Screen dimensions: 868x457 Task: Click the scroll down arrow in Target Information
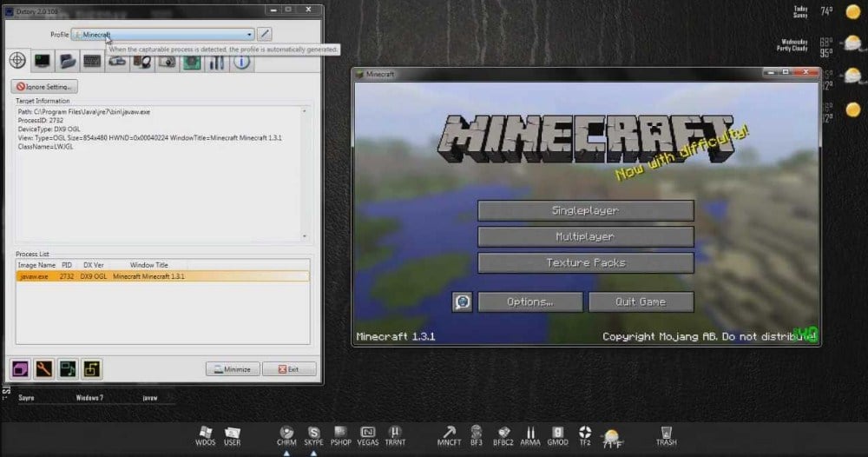coord(305,236)
